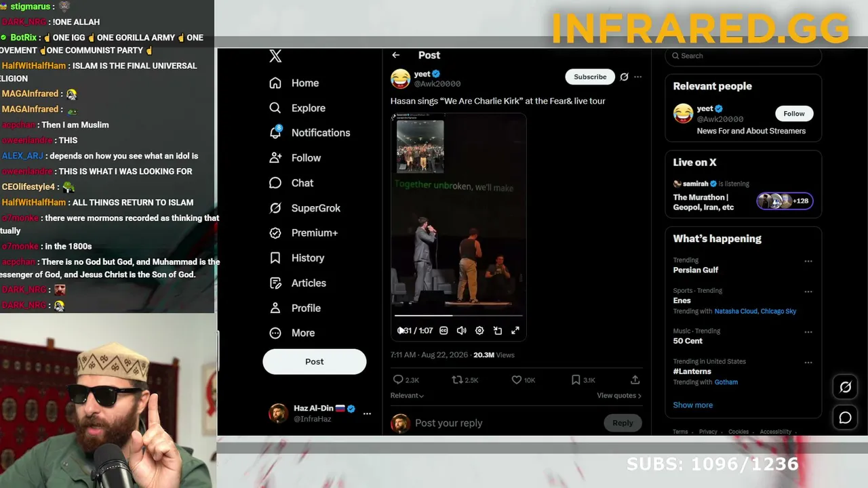Open more options for Enes trend
This screenshot has height=488, width=868.
coord(808,292)
